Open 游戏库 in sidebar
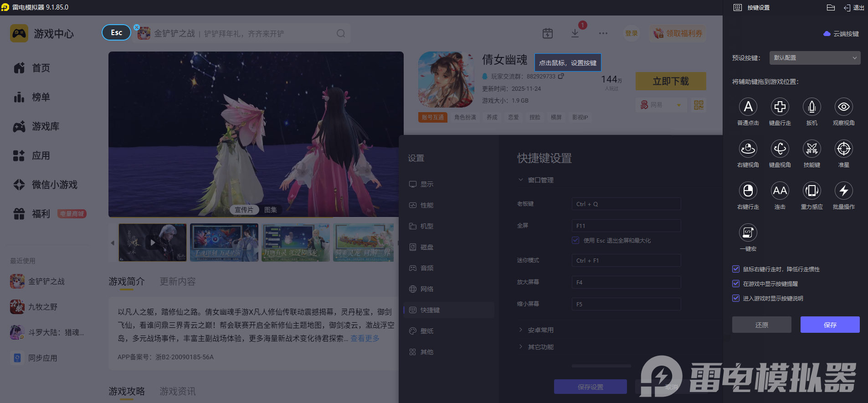Viewport: 868px width, 403px height. pyautogui.click(x=36, y=126)
